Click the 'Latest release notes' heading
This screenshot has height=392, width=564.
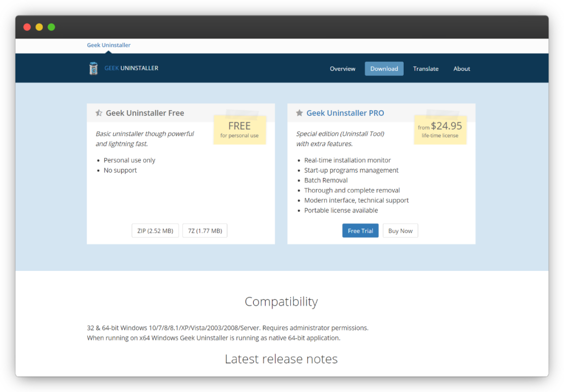pos(281,359)
